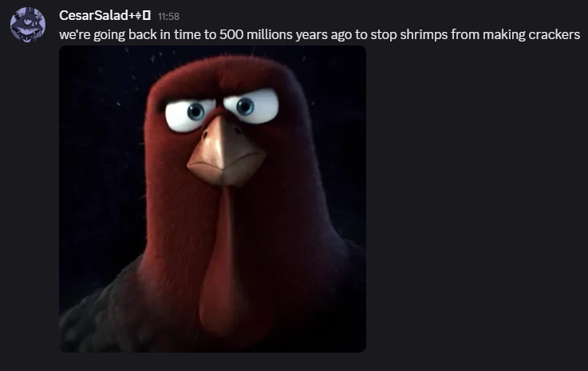Screen dimensions: 588x371
Task: Click the rectangle symbol after the username
Action: [x=147, y=16]
